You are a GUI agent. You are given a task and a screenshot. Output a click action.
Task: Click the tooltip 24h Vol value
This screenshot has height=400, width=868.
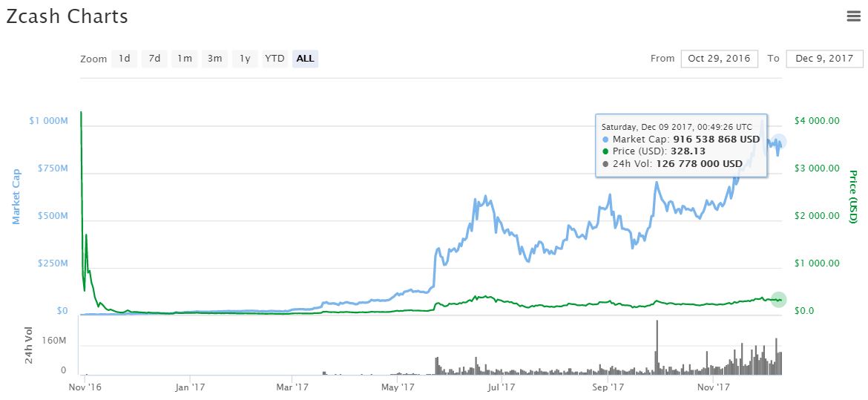point(699,163)
